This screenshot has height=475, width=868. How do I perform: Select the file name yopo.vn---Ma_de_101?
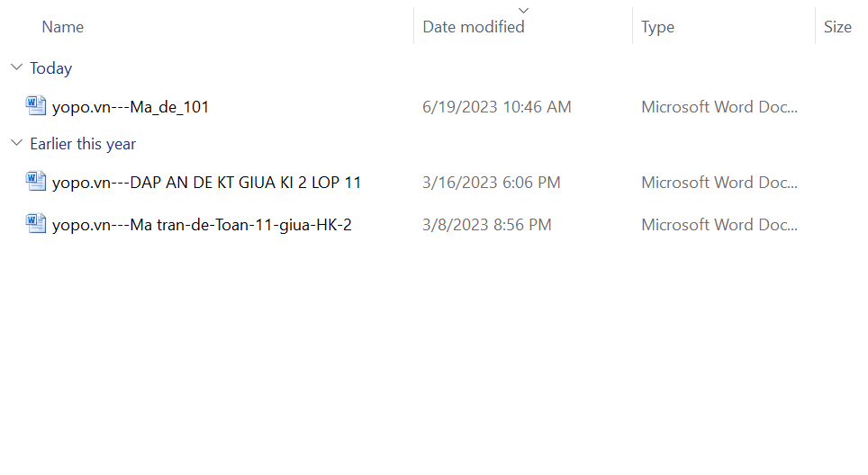[131, 107]
